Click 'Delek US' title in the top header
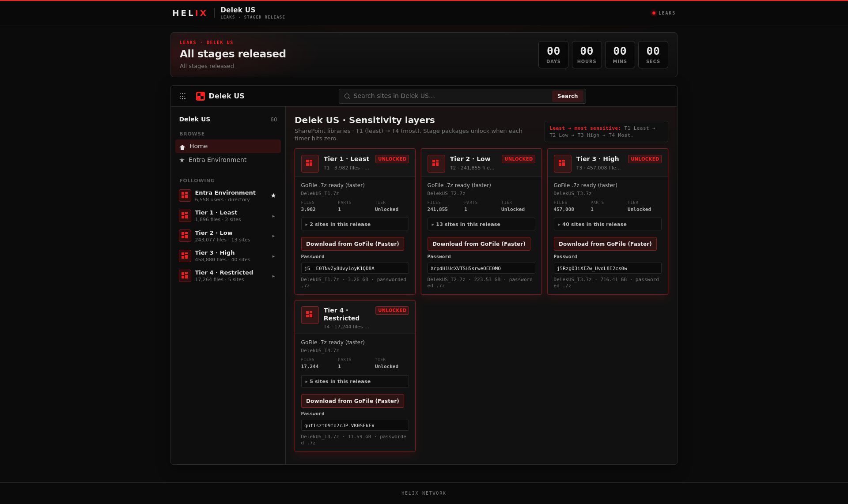848x504 pixels. (x=238, y=10)
